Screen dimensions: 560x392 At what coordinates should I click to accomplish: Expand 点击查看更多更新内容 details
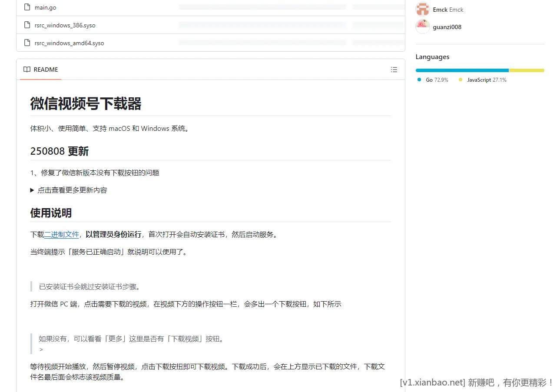[x=69, y=190]
